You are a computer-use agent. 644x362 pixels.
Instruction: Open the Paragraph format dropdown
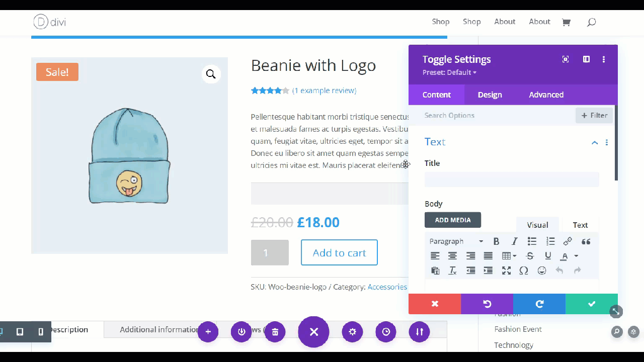[456, 241]
